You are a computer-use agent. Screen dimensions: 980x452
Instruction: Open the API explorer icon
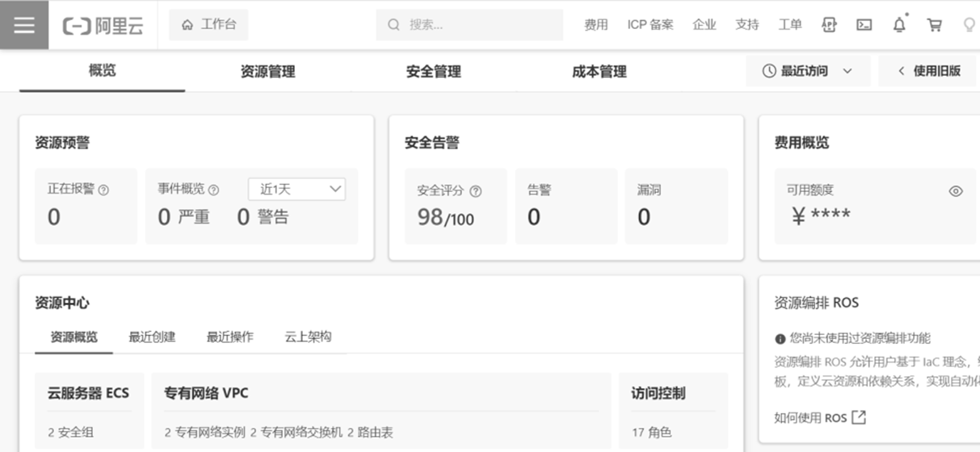pyautogui.click(x=829, y=25)
